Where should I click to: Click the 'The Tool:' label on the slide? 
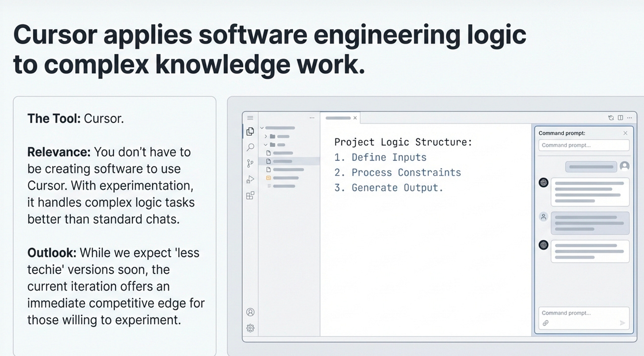54,119
